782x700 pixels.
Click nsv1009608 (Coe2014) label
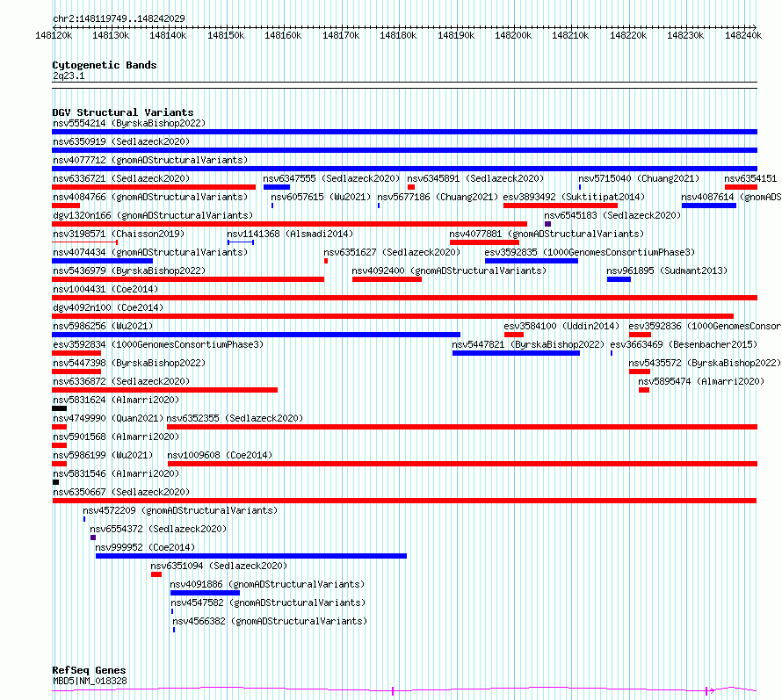[x=220, y=455]
